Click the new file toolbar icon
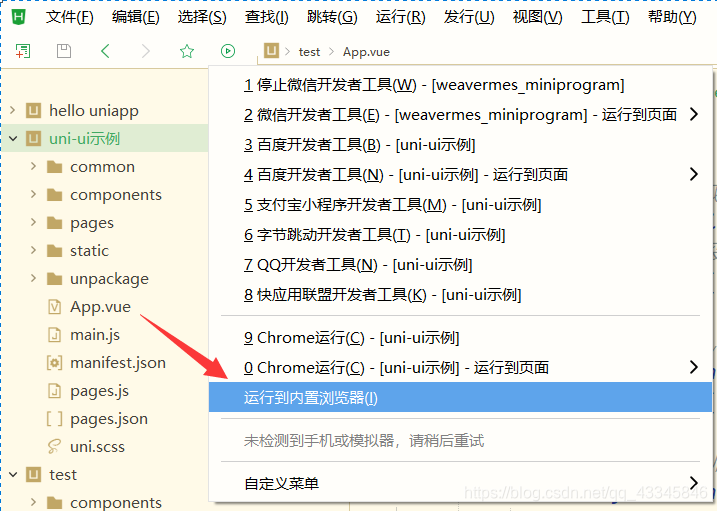 23,51
